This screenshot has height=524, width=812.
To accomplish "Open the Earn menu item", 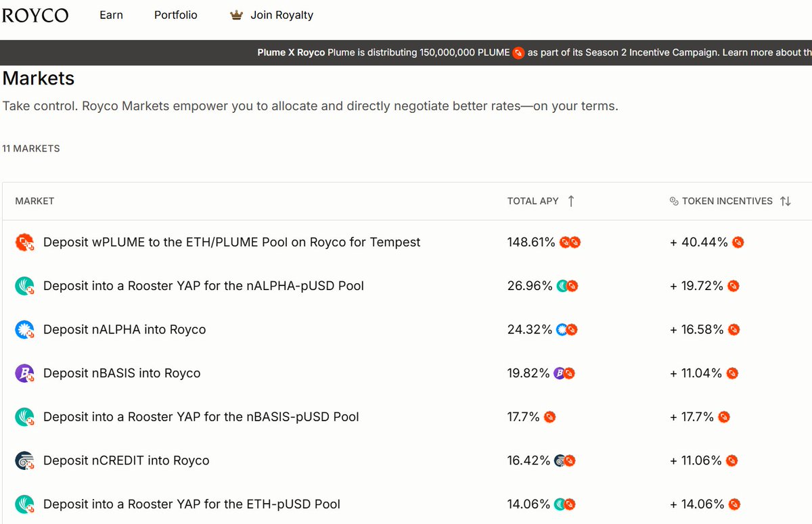I will 111,14.
